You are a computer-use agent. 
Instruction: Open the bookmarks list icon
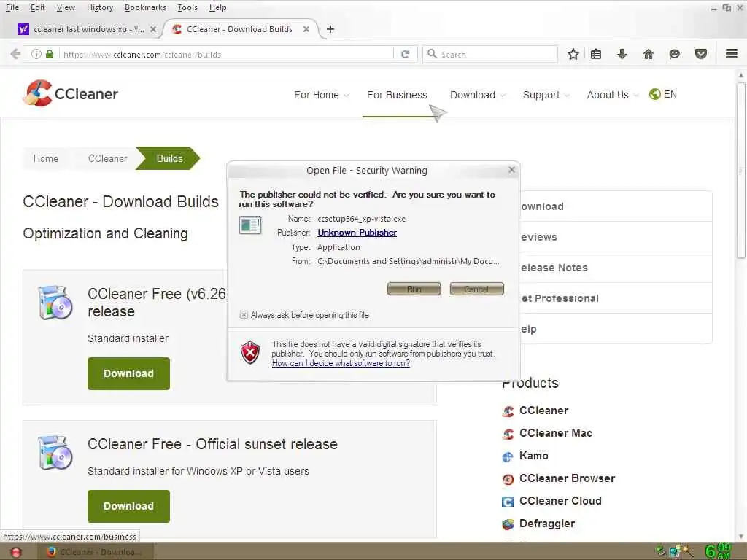595,54
